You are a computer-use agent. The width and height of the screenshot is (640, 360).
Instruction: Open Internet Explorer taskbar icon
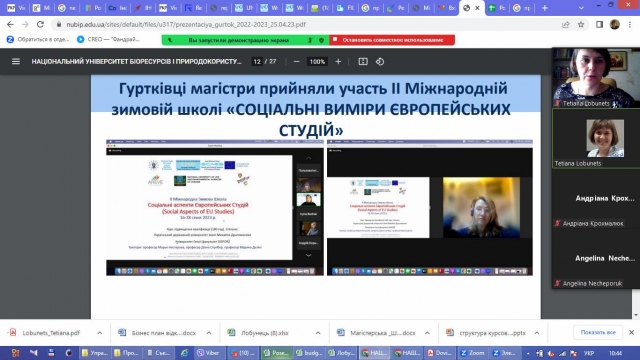point(184,353)
